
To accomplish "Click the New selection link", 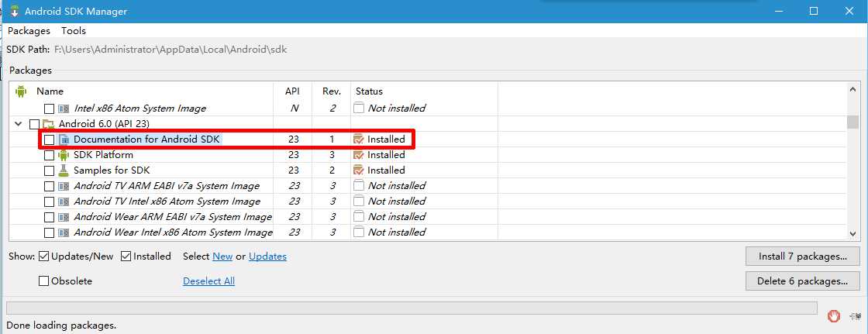I will 222,257.
